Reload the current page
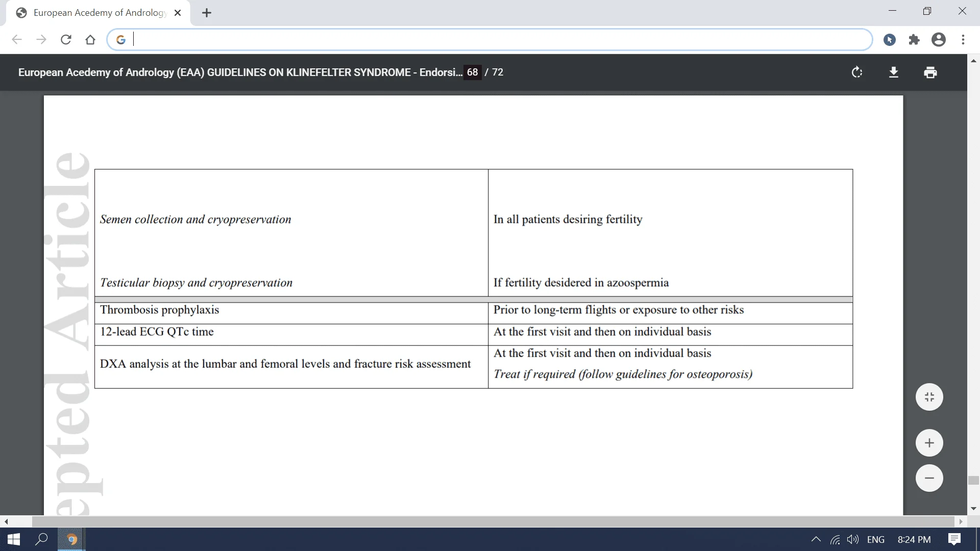This screenshot has height=551, width=980. (66, 40)
